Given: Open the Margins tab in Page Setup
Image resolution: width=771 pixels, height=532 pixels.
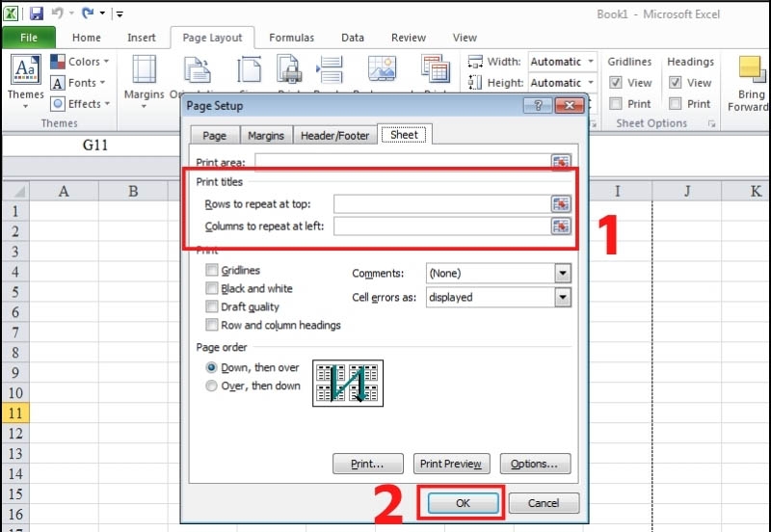Looking at the screenshot, I should [x=266, y=136].
